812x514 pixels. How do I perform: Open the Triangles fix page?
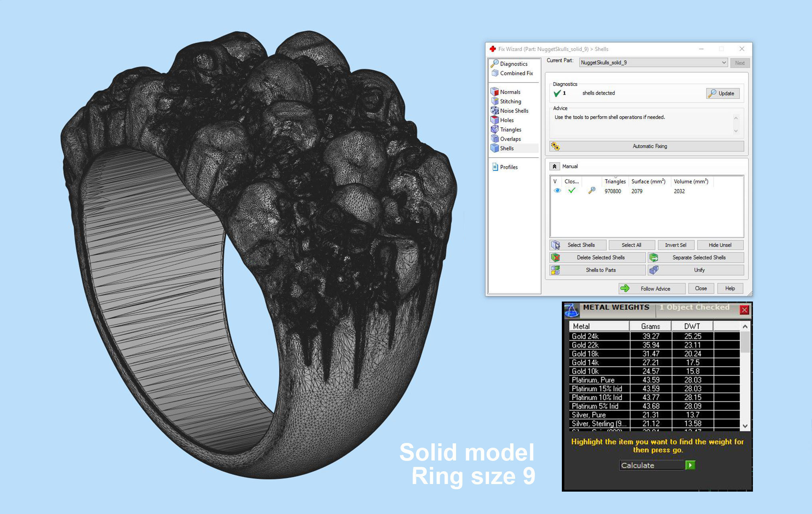[x=510, y=129]
